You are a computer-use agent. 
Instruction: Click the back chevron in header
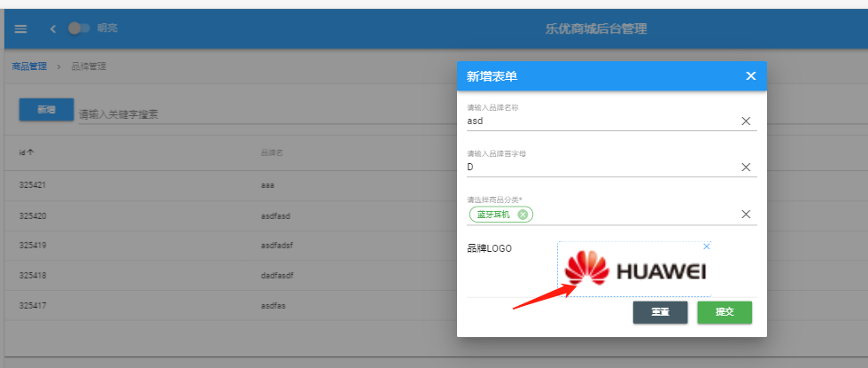tap(53, 28)
